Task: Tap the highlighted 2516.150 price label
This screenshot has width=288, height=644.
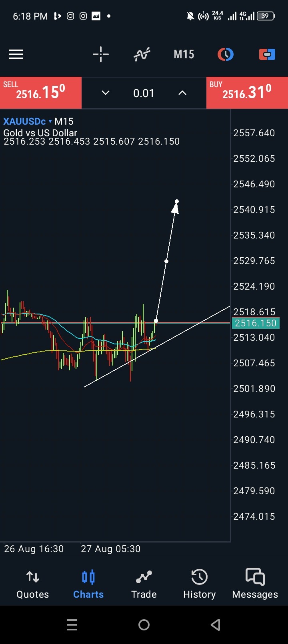Action: (256, 323)
